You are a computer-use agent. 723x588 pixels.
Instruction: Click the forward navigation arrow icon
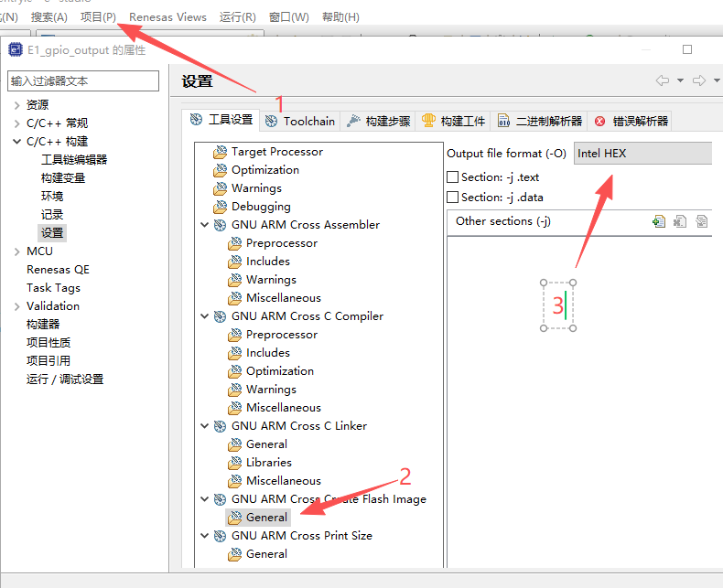coord(699,80)
